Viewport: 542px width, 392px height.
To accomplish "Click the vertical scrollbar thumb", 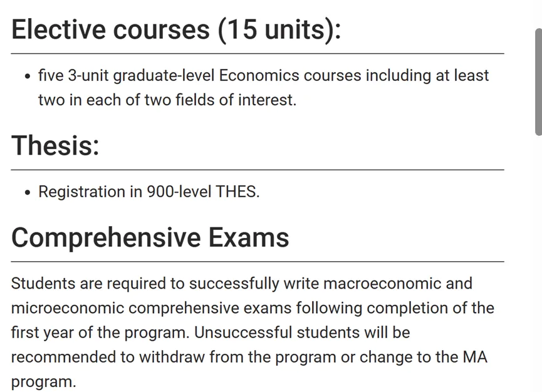I will point(538,82).
